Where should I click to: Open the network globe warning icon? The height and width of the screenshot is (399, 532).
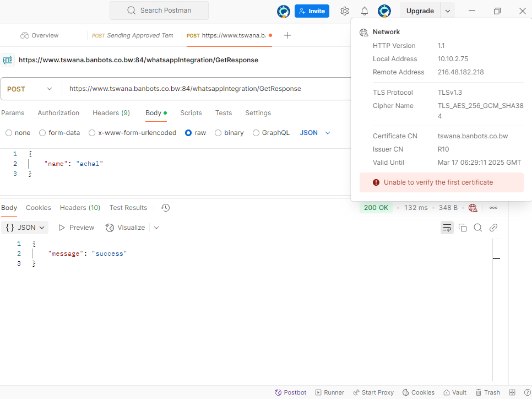click(x=473, y=208)
